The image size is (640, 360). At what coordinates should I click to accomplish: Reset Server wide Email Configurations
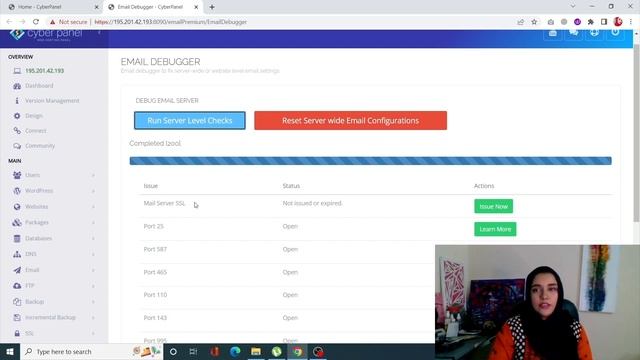click(x=351, y=120)
